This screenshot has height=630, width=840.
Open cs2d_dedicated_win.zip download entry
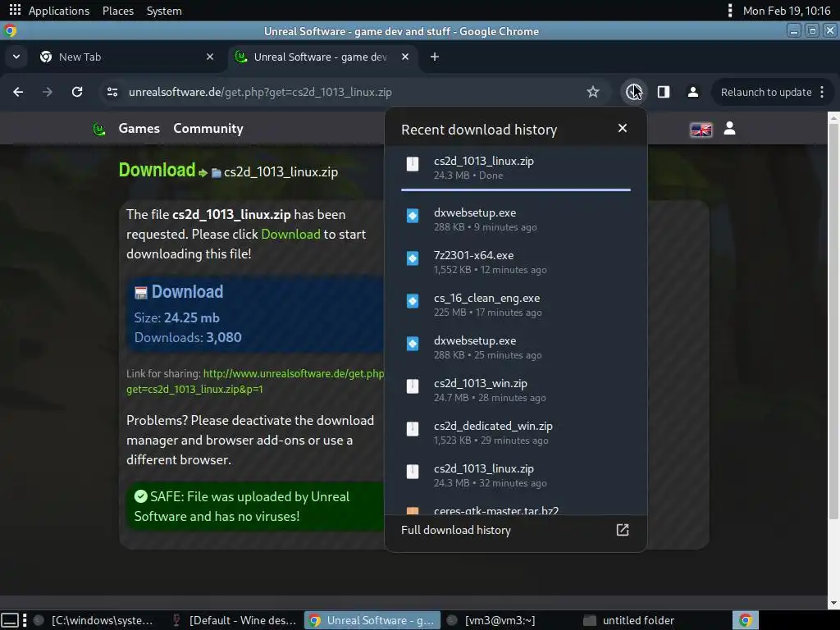[x=515, y=433]
